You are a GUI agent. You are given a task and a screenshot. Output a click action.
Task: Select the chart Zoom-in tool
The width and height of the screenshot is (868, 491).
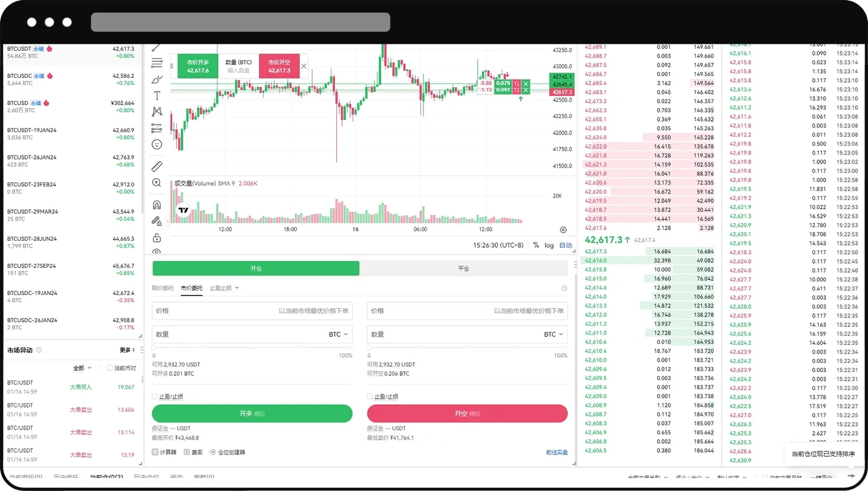(156, 182)
